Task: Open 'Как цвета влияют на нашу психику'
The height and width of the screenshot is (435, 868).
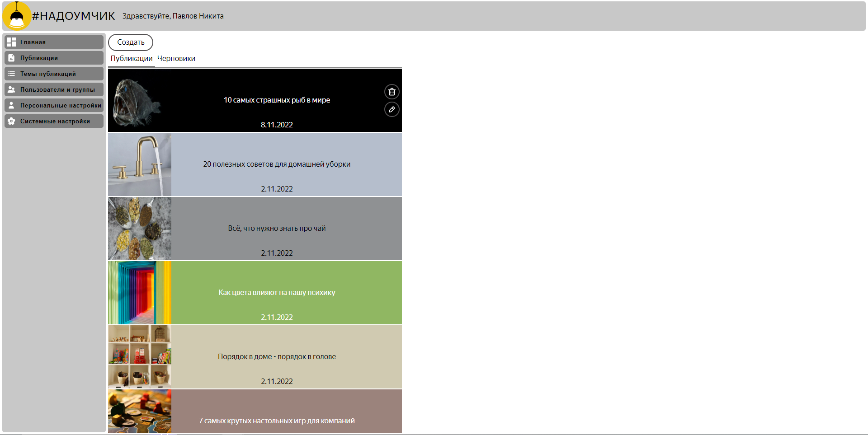Action: (x=277, y=292)
